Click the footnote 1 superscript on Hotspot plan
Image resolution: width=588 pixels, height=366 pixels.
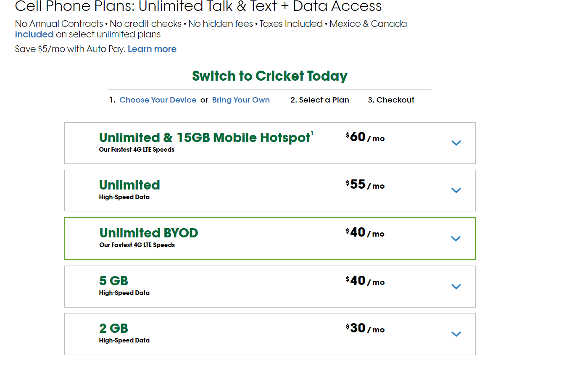pyautogui.click(x=311, y=133)
